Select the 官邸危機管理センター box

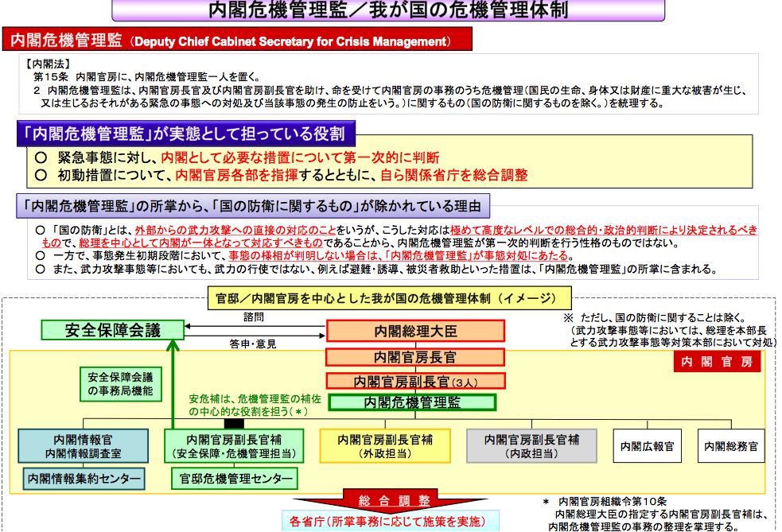click(234, 479)
